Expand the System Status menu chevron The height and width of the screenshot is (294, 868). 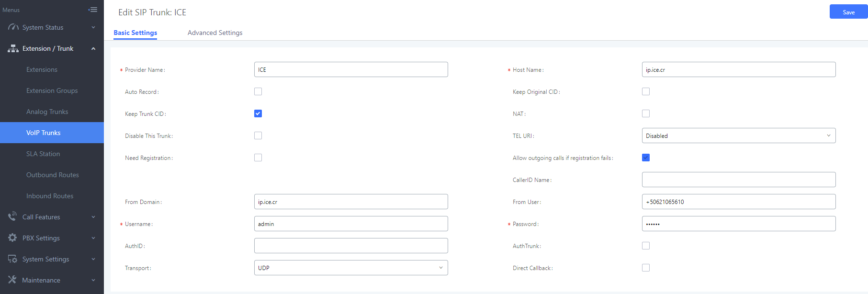point(93,27)
